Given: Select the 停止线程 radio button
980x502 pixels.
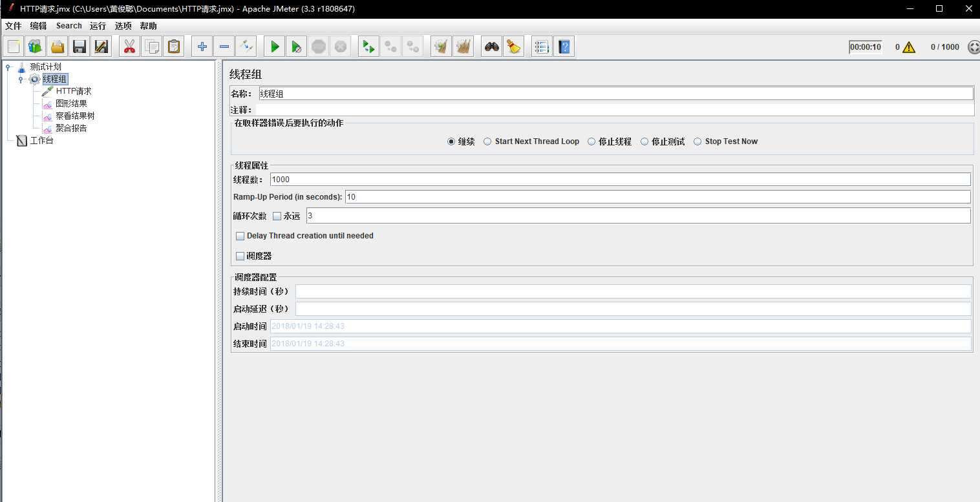Looking at the screenshot, I should [x=591, y=141].
